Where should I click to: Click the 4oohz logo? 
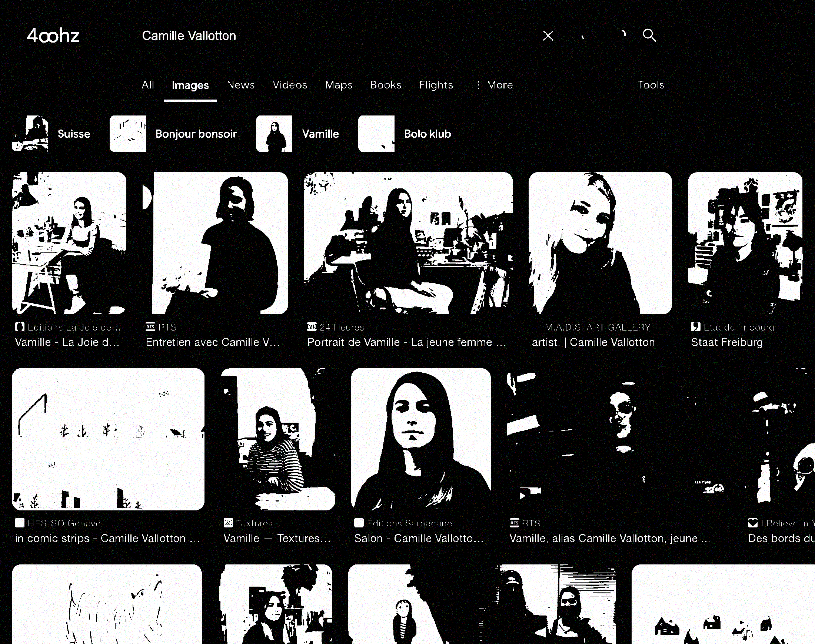click(53, 36)
